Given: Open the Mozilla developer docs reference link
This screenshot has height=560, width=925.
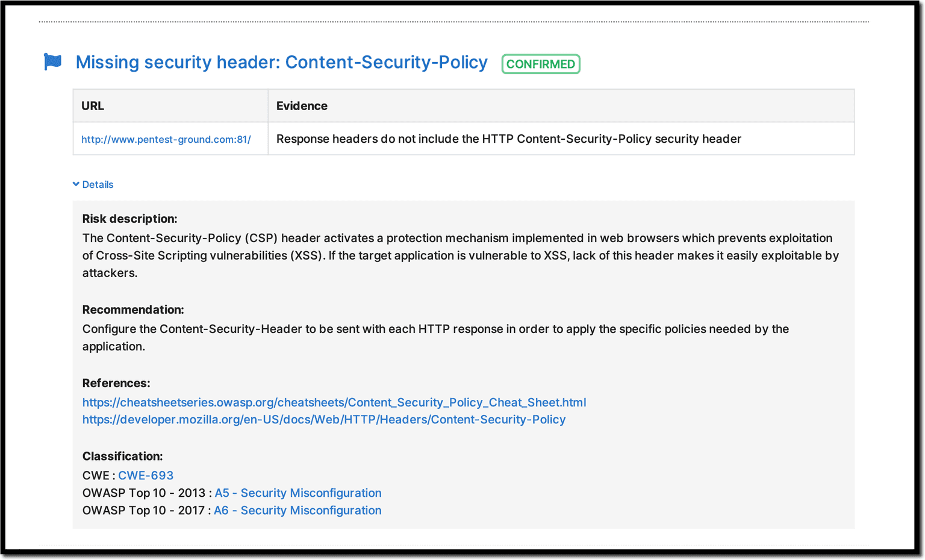Looking at the screenshot, I should coord(324,420).
